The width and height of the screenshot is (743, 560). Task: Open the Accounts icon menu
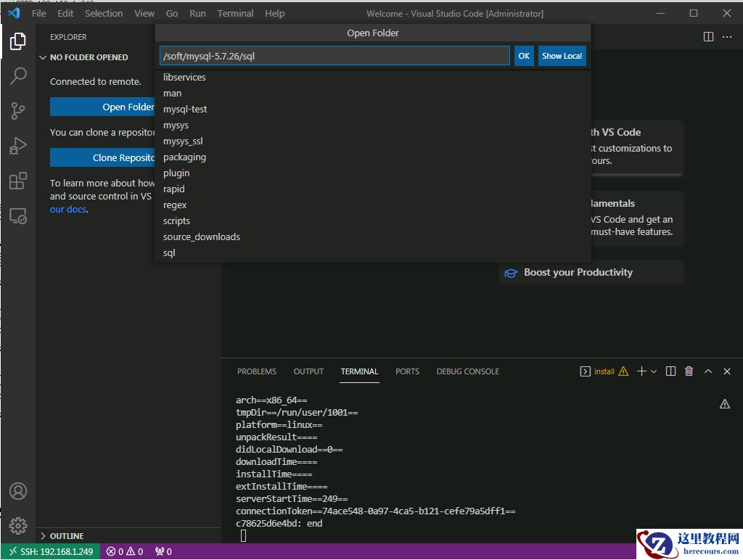point(18,491)
